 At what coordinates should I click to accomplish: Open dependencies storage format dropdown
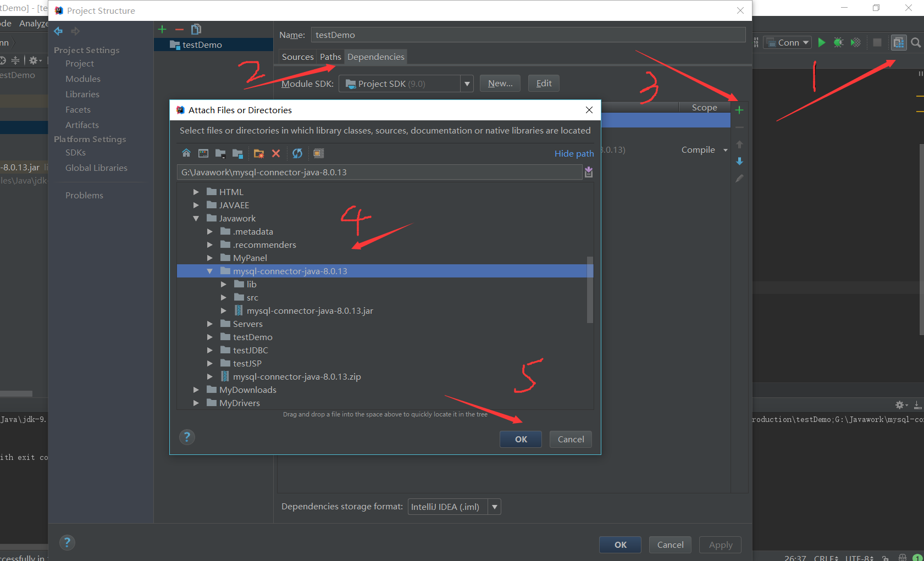(495, 507)
